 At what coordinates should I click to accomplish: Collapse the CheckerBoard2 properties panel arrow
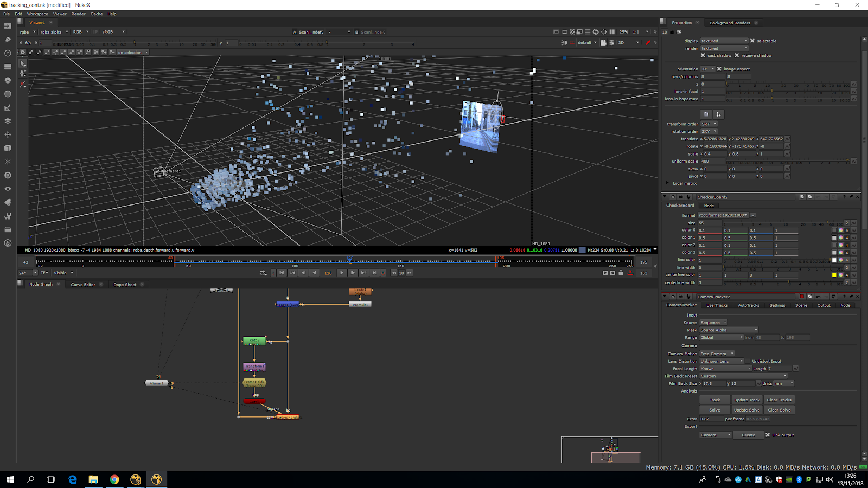665,197
